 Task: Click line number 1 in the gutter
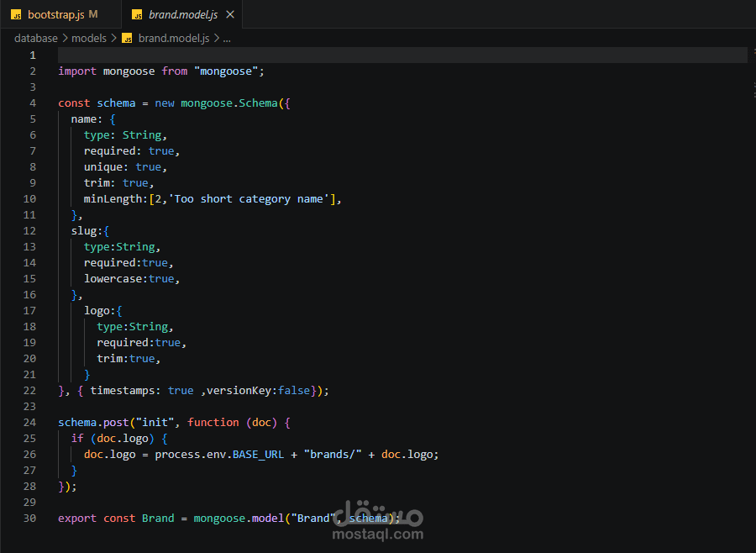click(33, 55)
